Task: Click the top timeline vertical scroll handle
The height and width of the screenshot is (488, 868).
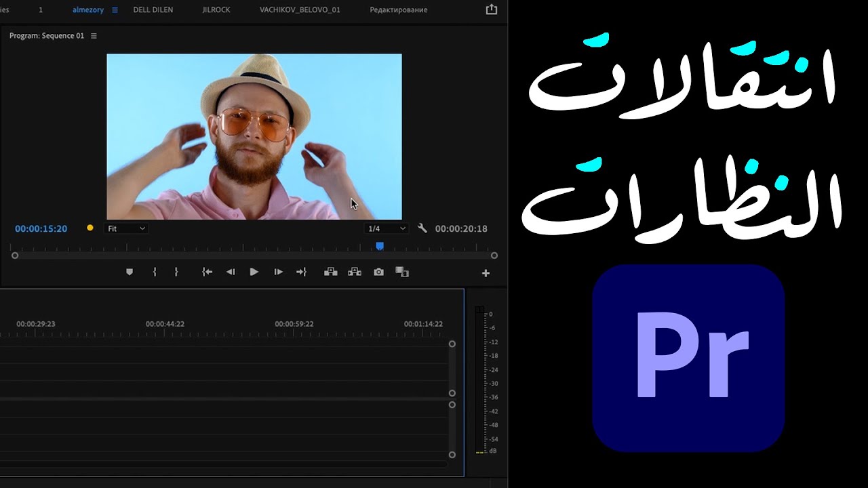Action: pos(452,344)
